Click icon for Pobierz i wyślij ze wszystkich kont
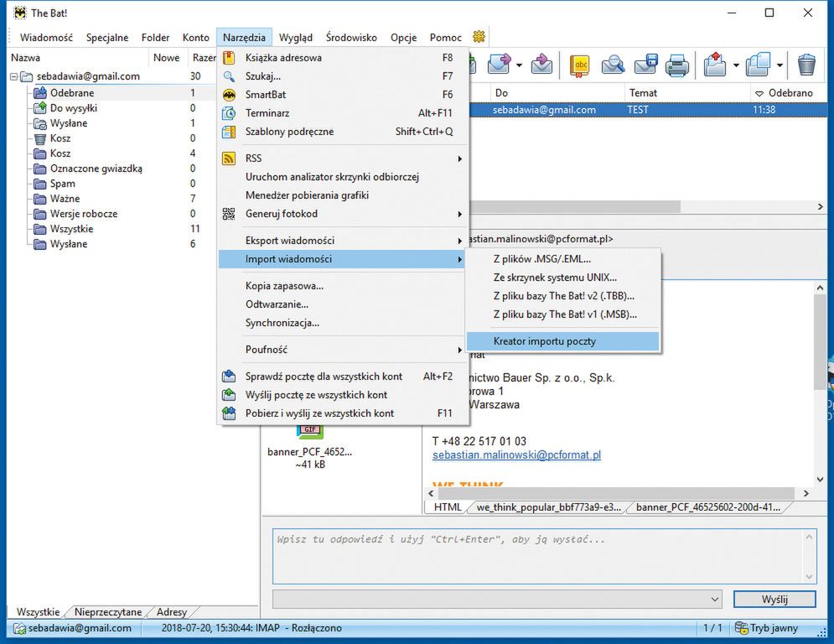The image size is (834, 644). point(229,413)
